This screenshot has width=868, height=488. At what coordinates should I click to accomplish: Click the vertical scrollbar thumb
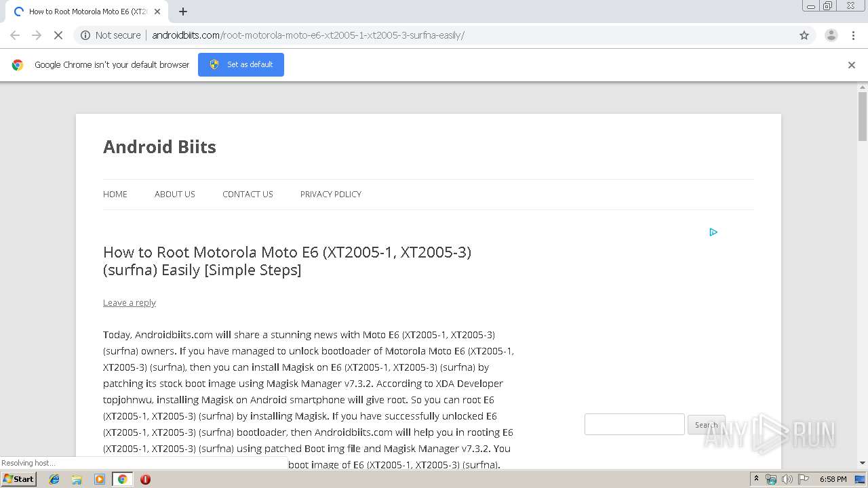pos(863,116)
